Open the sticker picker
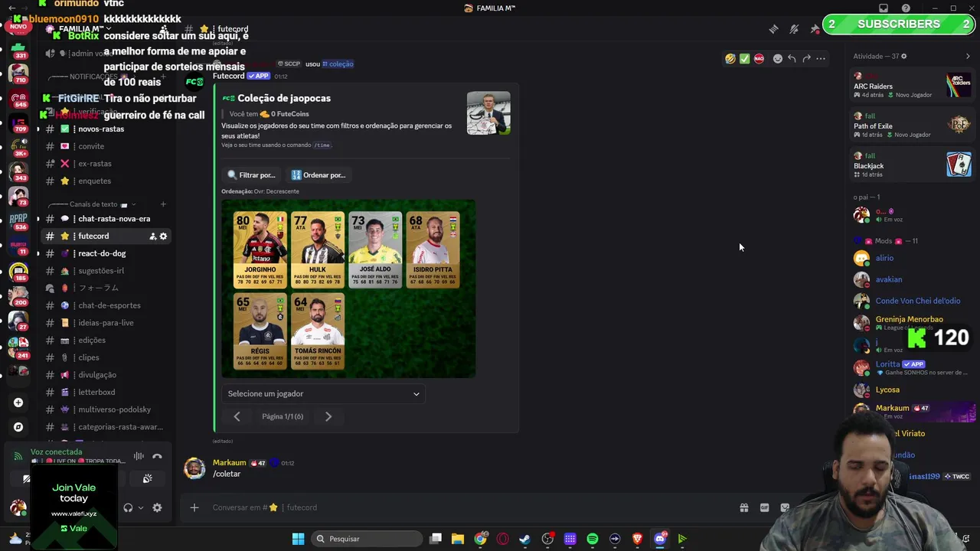980x551 pixels. pos(785,507)
